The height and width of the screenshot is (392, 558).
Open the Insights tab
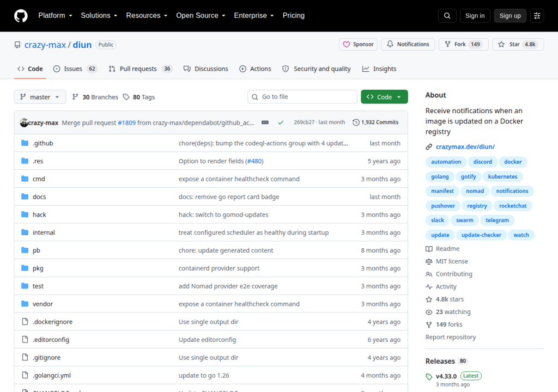pos(379,69)
